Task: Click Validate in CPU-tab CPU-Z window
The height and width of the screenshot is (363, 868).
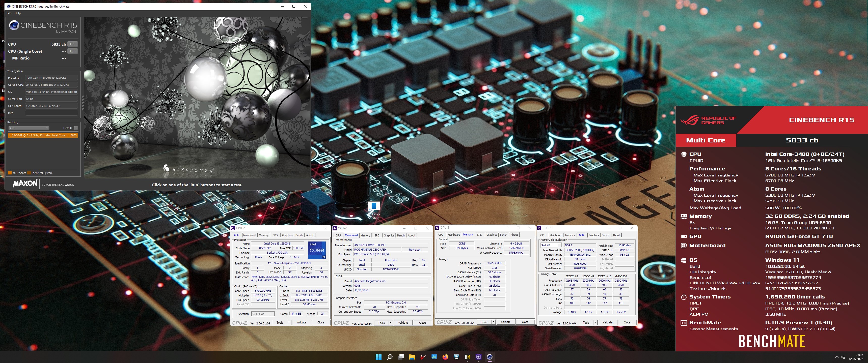Action: coord(301,322)
